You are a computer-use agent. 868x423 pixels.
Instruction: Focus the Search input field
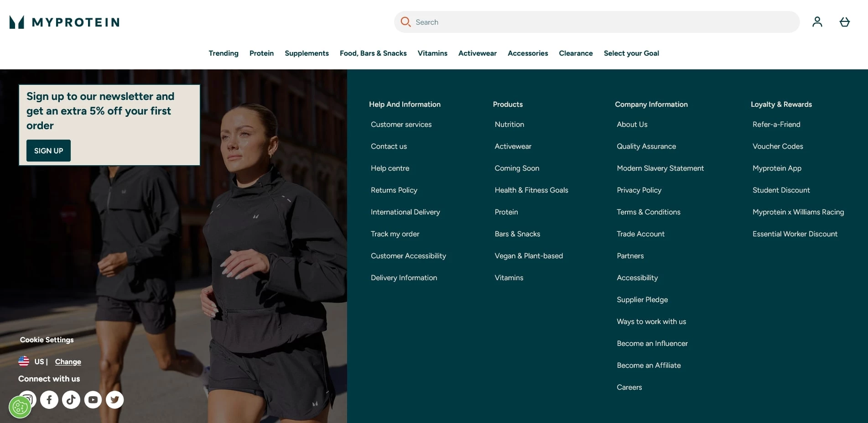point(602,22)
